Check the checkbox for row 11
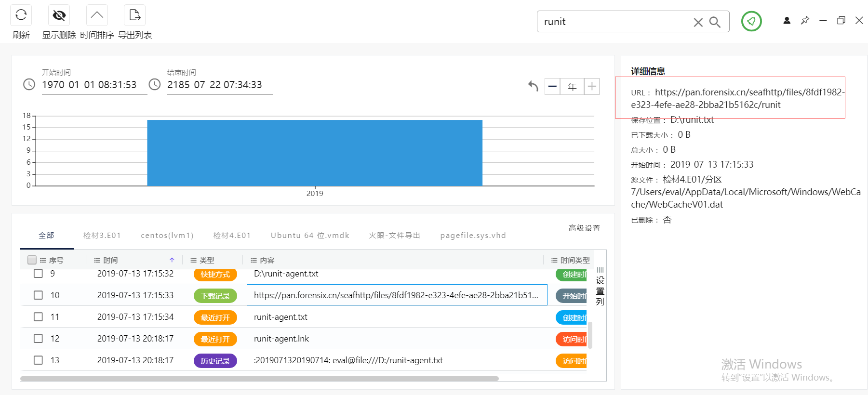 pos(38,316)
